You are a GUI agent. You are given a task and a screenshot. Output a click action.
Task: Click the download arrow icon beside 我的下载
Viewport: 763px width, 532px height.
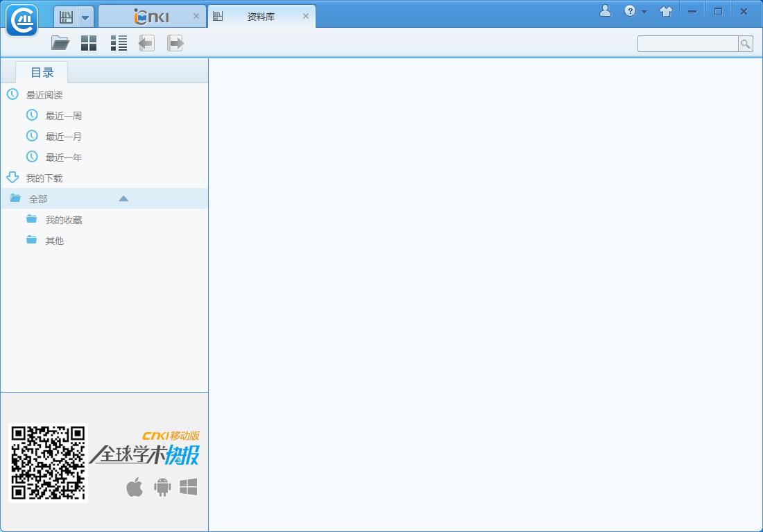point(12,177)
